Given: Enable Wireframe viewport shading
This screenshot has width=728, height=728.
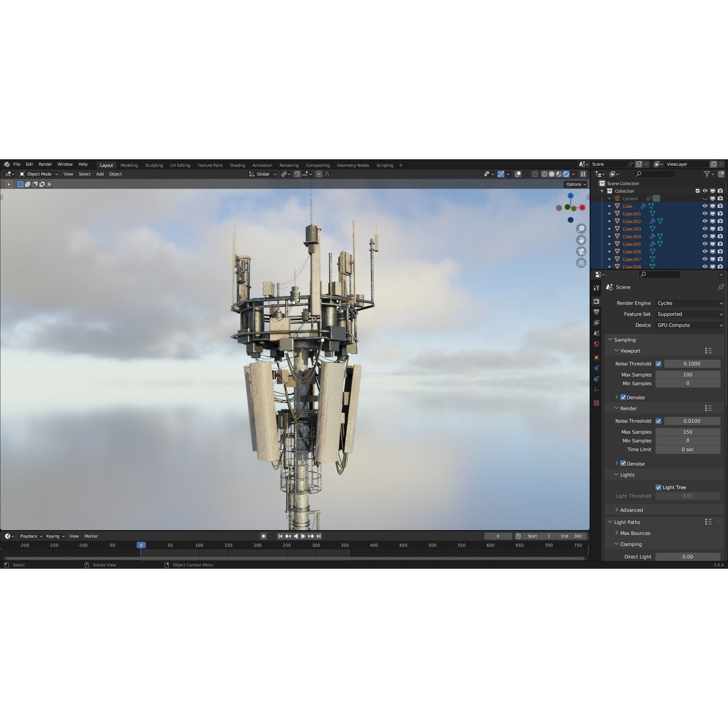Looking at the screenshot, I should coord(544,174).
